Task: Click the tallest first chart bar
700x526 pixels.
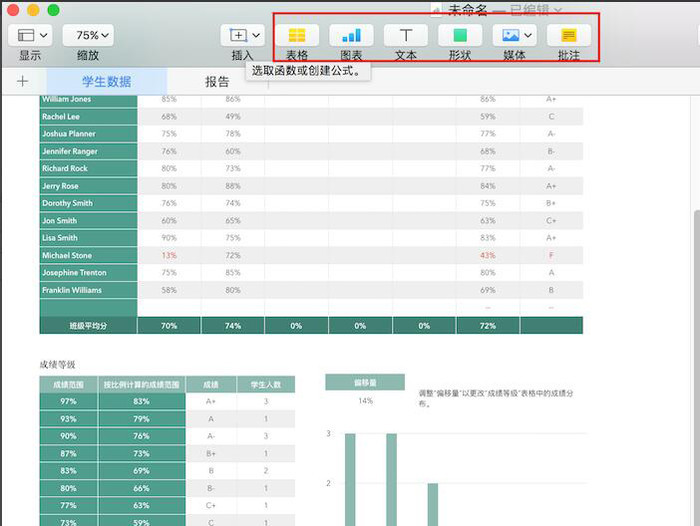Action: click(350, 480)
